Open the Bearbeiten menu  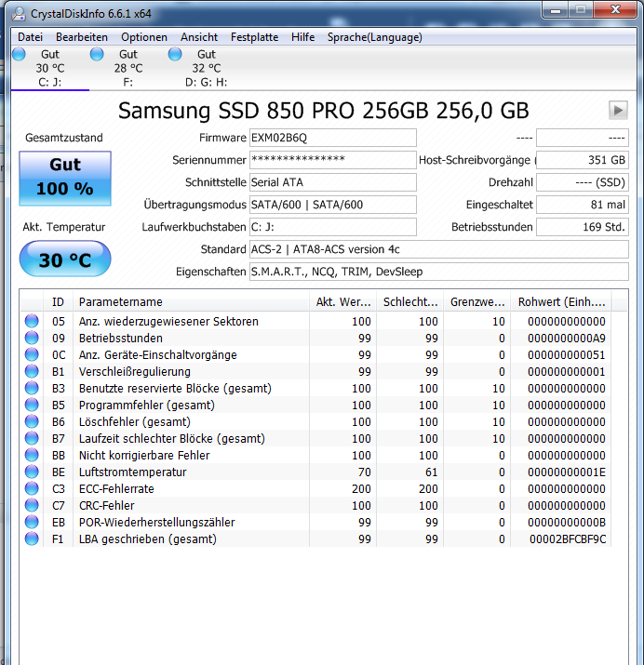82,37
